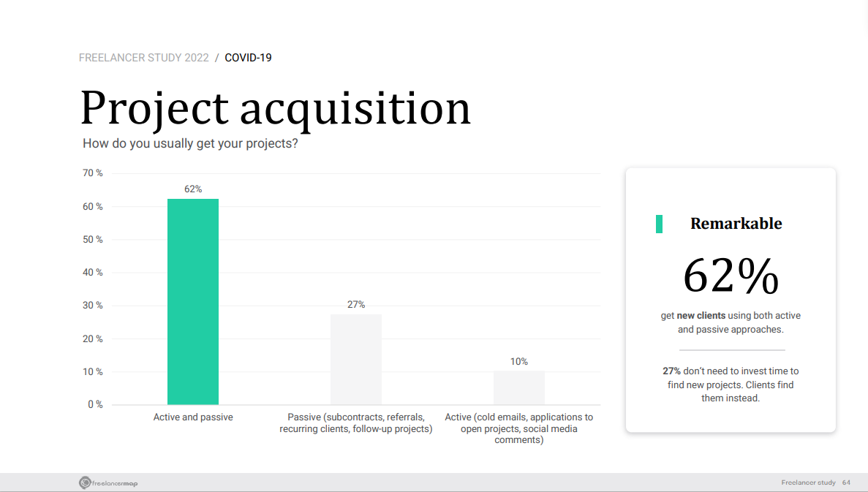Image resolution: width=868 pixels, height=492 pixels.
Task: Click page number 64 in the footer
Action: pos(846,482)
